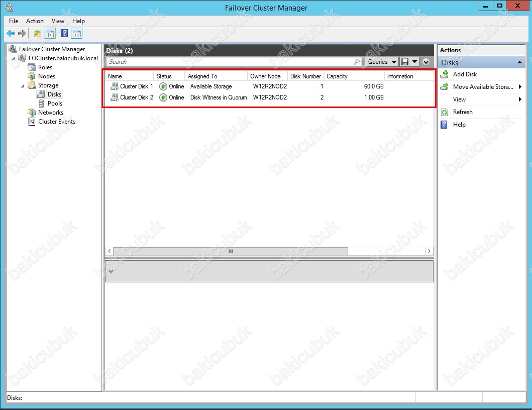This screenshot has height=410, width=532.
Task: Select the 'Disk Witness in Quorum' cell
Action: point(219,97)
